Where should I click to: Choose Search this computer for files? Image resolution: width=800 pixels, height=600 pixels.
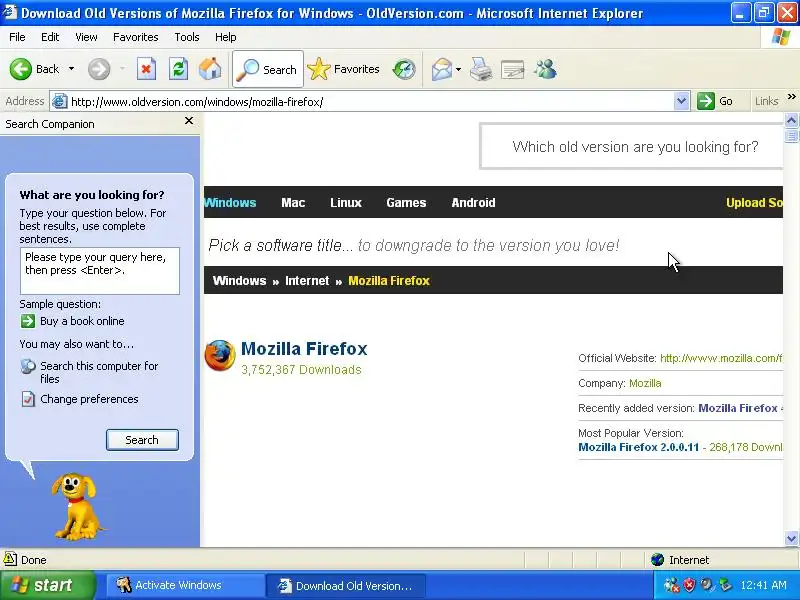pos(99,372)
